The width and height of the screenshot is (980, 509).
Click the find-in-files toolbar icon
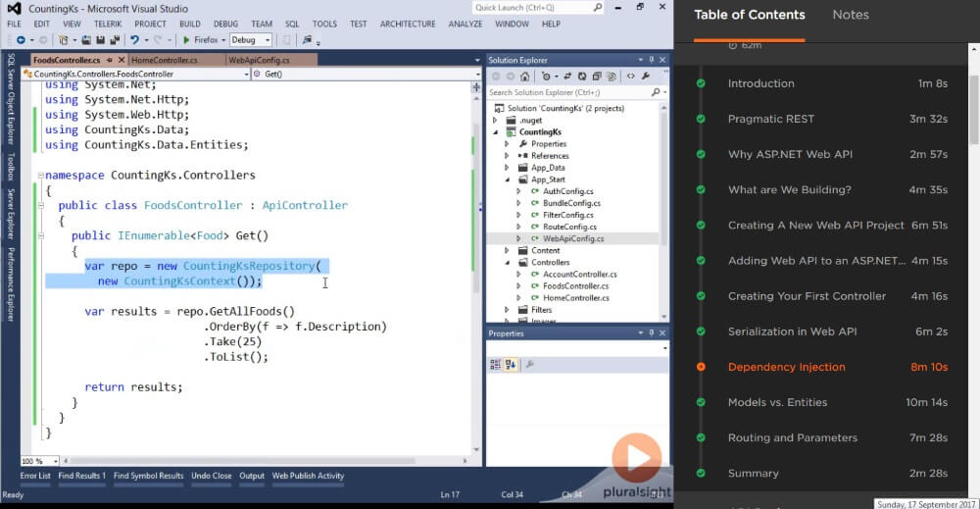click(306, 40)
